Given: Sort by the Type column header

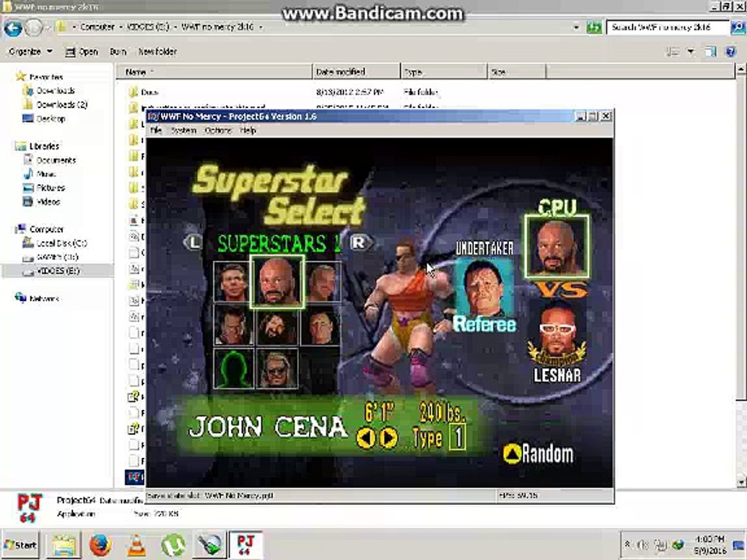Looking at the screenshot, I should point(444,72).
